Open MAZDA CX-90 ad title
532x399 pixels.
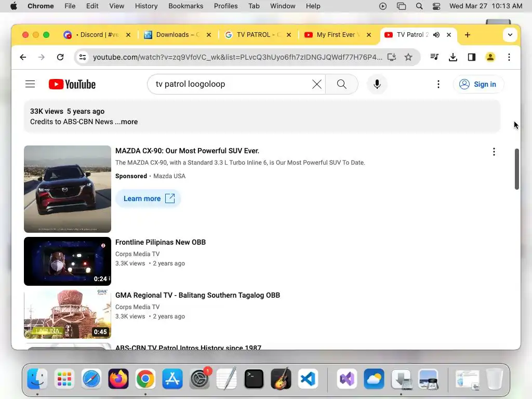[187, 151]
